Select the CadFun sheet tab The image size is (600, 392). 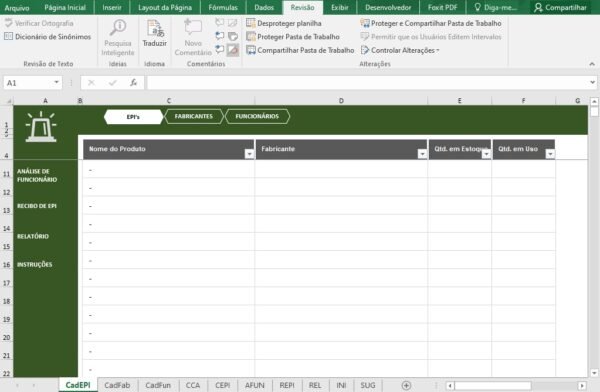tap(158, 385)
